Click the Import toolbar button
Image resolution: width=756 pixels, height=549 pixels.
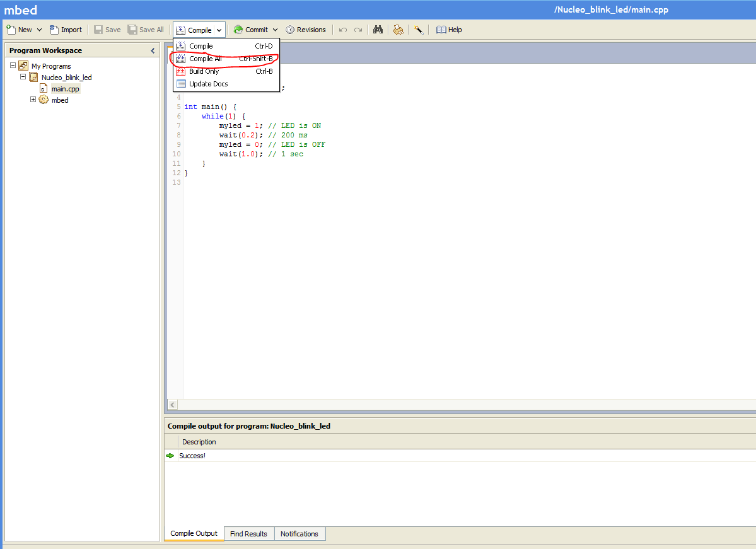(66, 30)
